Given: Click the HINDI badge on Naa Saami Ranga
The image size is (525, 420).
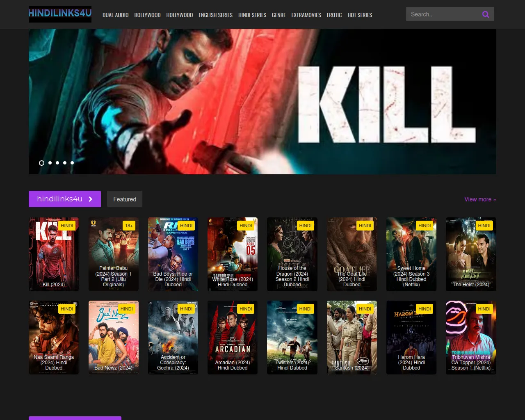Looking at the screenshot, I should pyautogui.click(x=67, y=309).
